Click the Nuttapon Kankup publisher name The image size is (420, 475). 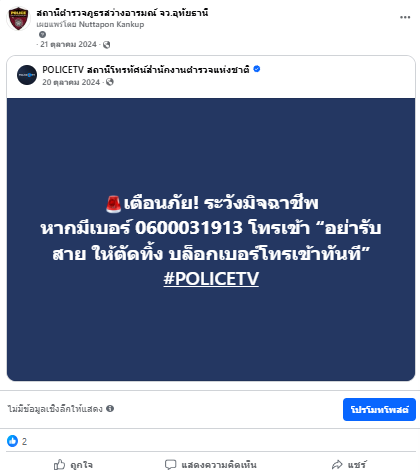click(x=111, y=24)
